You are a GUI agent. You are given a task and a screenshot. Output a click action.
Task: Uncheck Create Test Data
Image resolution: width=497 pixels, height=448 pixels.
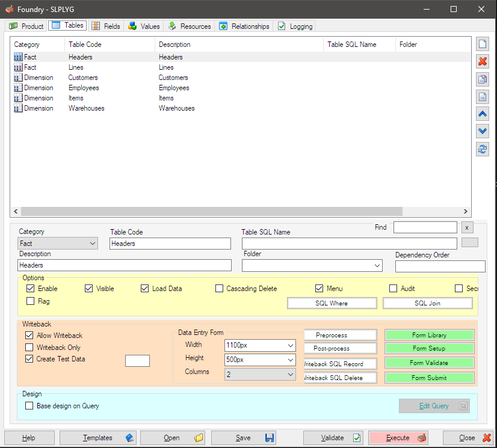pyautogui.click(x=29, y=359)
